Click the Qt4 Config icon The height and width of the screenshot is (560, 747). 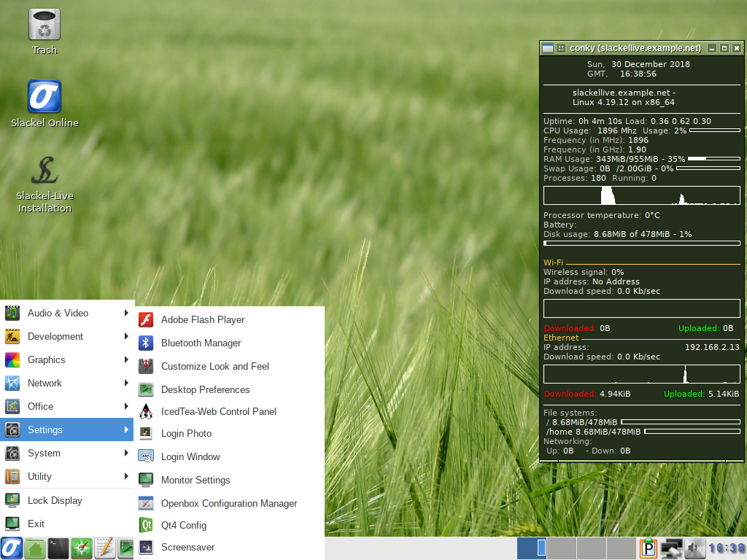[x=146, y=525]
